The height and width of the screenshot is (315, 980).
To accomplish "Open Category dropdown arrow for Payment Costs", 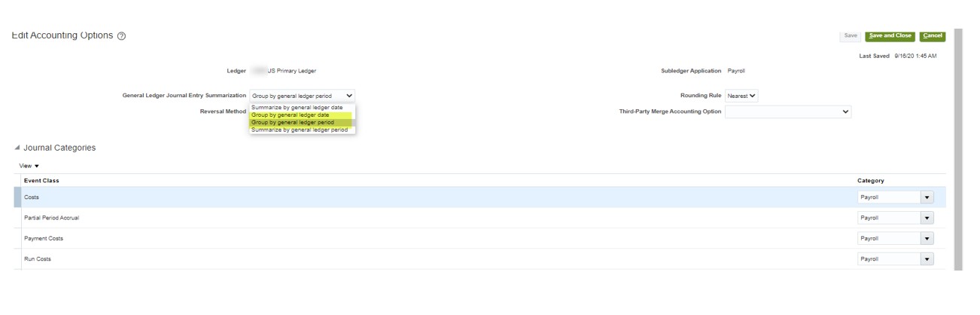I will pos(927,238).
